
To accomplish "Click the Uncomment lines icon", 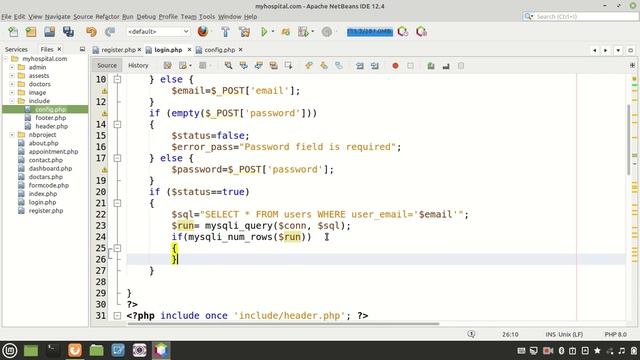I will click(446, 66).
